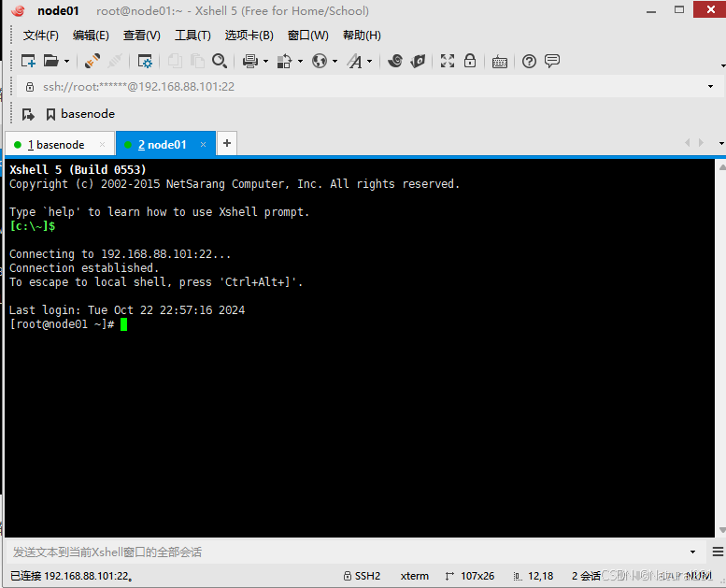Screen dimensions: 726x588
Task: Click the Copy icon in toolbar
Action: tap(175, 61)
